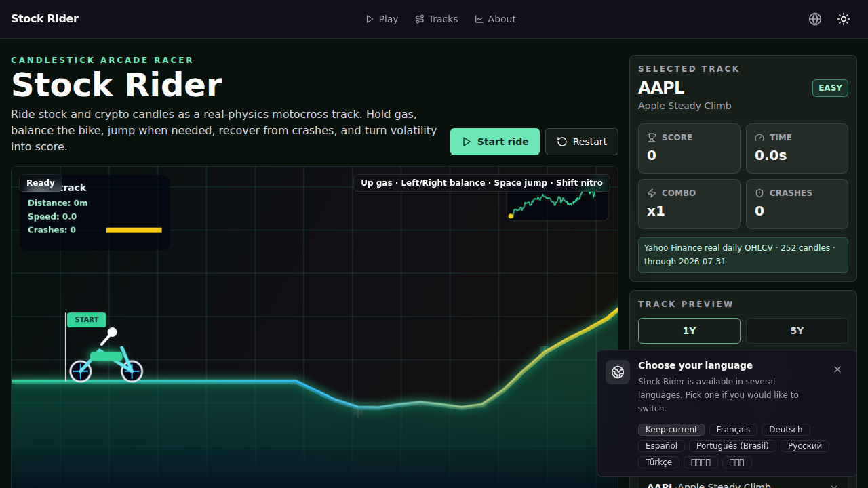The height and width of the screenshot is (488, 868).
Task: Click the TRACK PREVIEW label
Action: (686, 304)
